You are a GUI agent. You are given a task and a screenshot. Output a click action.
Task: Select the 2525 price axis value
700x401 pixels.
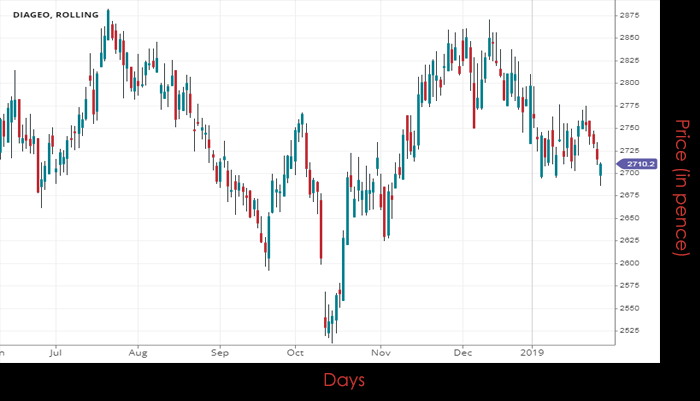pos(630,331)
